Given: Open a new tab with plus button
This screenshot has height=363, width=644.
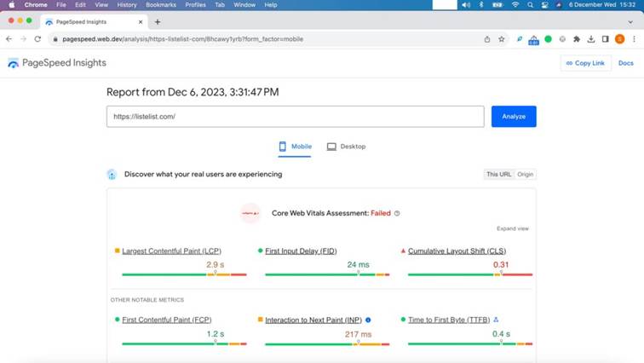Looking at the screenshot, I should tap(158, 21).
